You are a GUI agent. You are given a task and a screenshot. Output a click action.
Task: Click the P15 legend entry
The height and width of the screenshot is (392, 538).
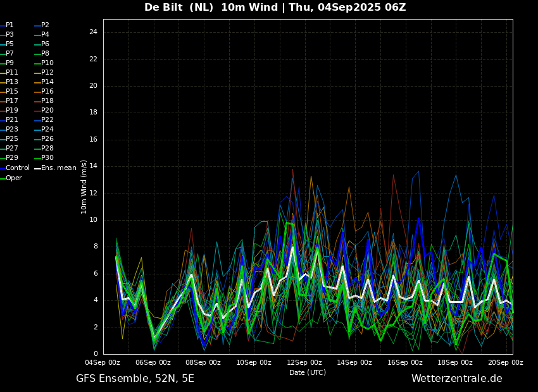tap(9, 92)
